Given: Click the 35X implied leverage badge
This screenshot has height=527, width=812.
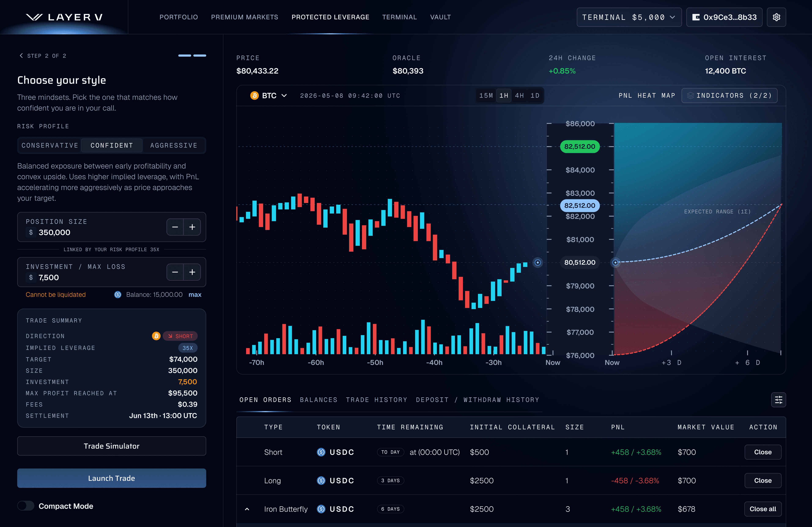Looking at the screenshot, I should (x=188, y=348).
